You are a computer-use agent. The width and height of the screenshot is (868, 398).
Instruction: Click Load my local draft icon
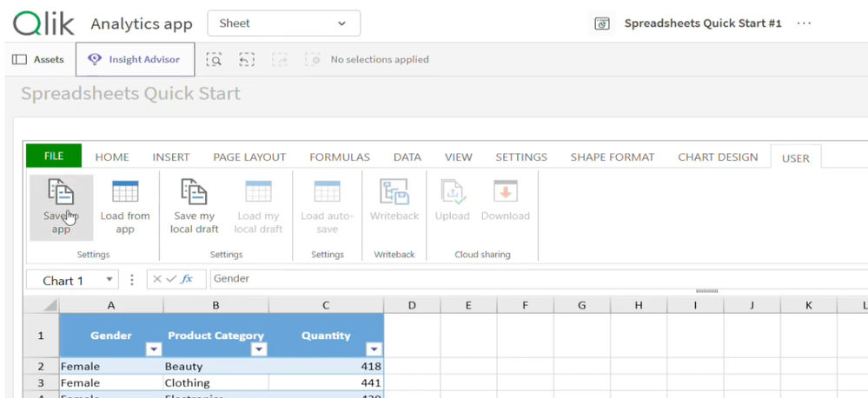coord(259,191)
